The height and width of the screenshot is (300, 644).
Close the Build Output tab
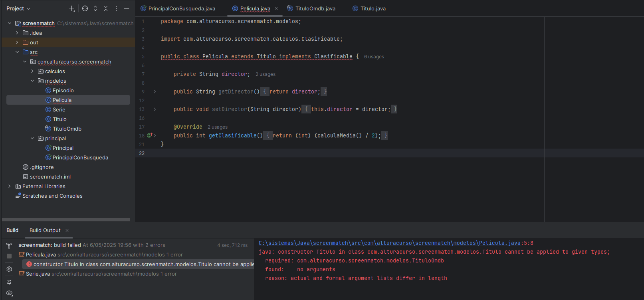coord(67,230)
